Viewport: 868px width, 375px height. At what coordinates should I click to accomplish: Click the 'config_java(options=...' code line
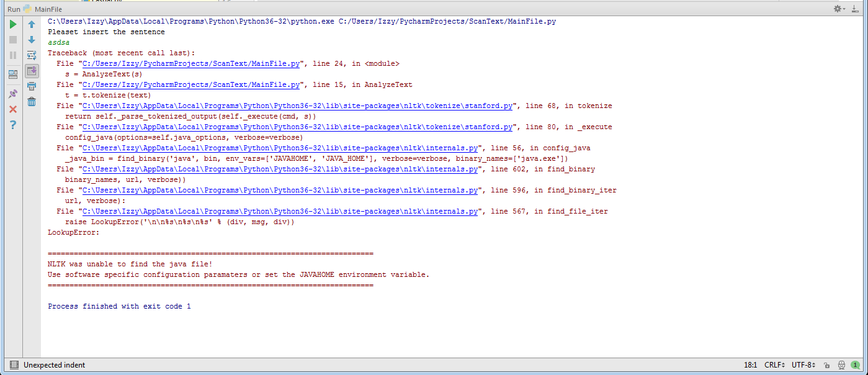tap(184, 137)
